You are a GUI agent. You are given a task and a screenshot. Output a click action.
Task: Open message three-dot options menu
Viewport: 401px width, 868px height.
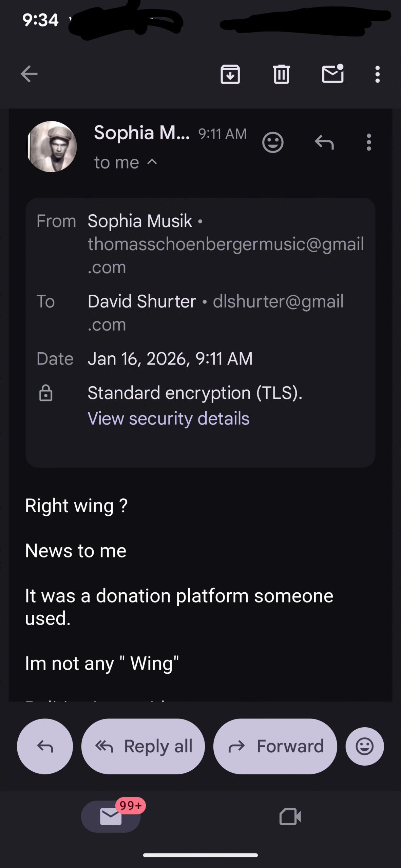point(369,142)
